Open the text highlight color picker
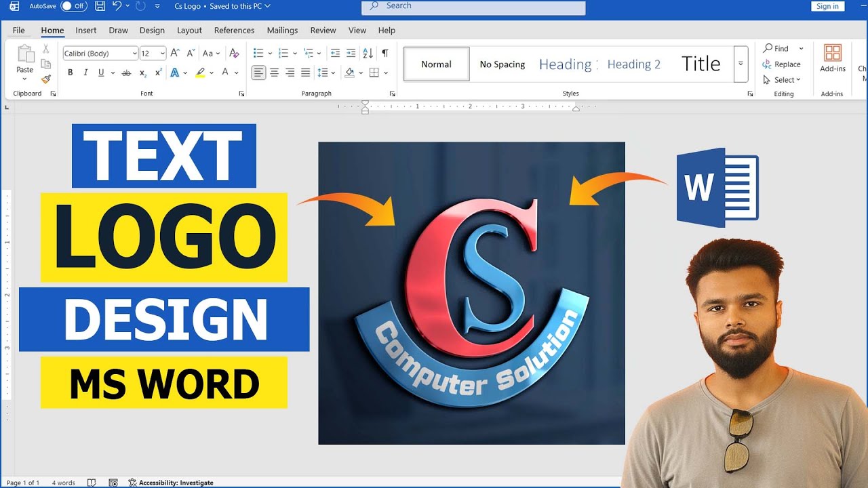868x488 pixels. (x=200, y=73)
